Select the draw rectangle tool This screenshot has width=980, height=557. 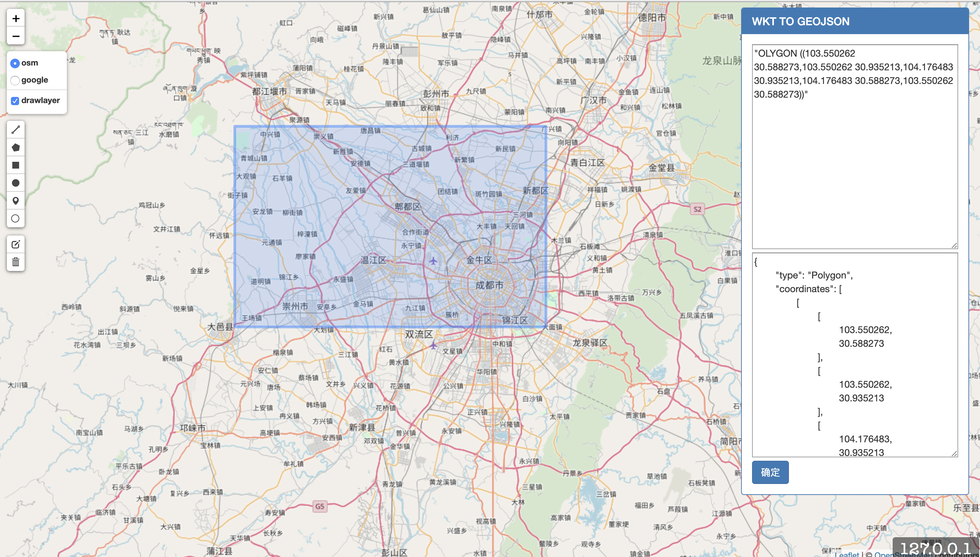(x=16, y=165)
